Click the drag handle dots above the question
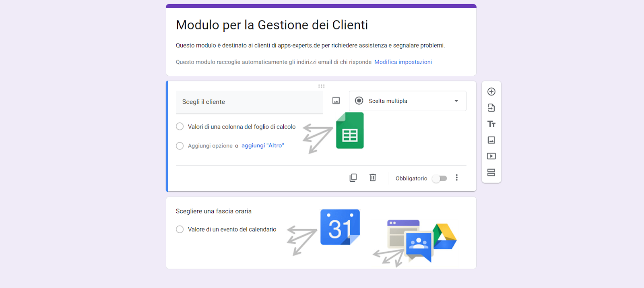Screen dimensions: 644x288 tap(321, 86)
